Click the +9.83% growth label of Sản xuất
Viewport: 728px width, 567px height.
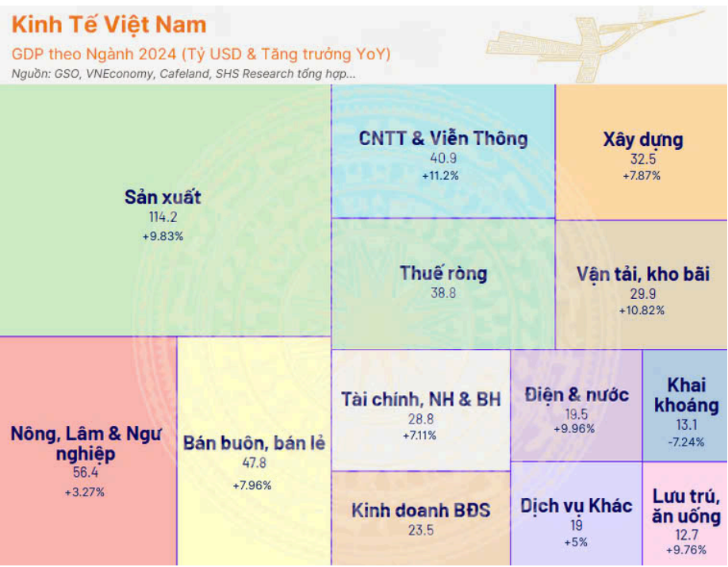pos(163,236)
